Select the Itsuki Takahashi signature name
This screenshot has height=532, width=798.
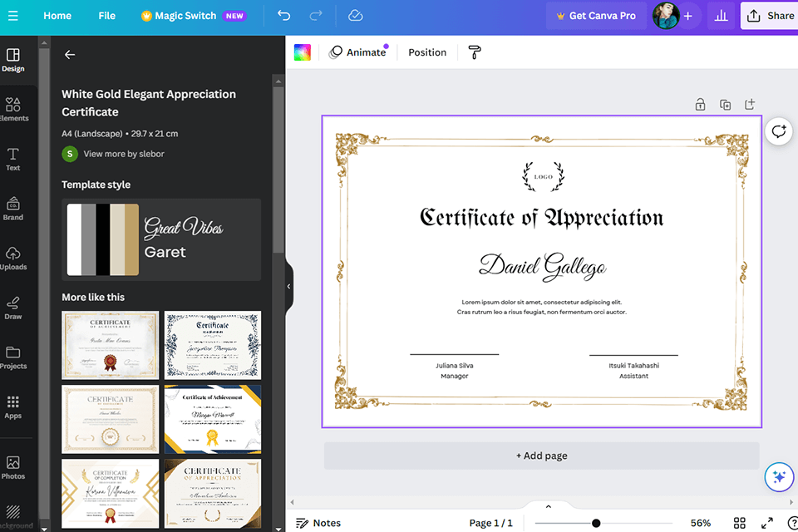(x=633, y=366)
